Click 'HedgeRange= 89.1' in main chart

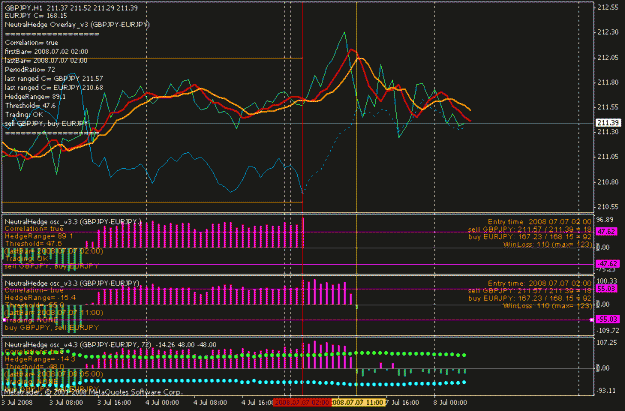[35, 96]
